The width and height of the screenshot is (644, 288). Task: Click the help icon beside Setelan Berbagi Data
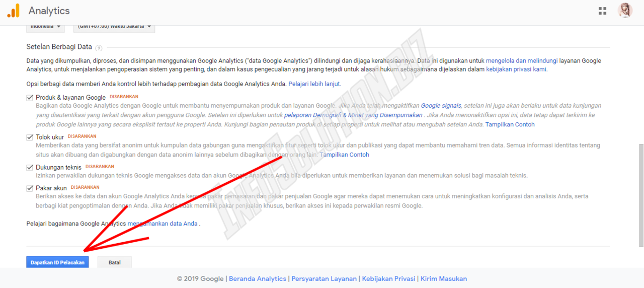click(x=99, y=48)
